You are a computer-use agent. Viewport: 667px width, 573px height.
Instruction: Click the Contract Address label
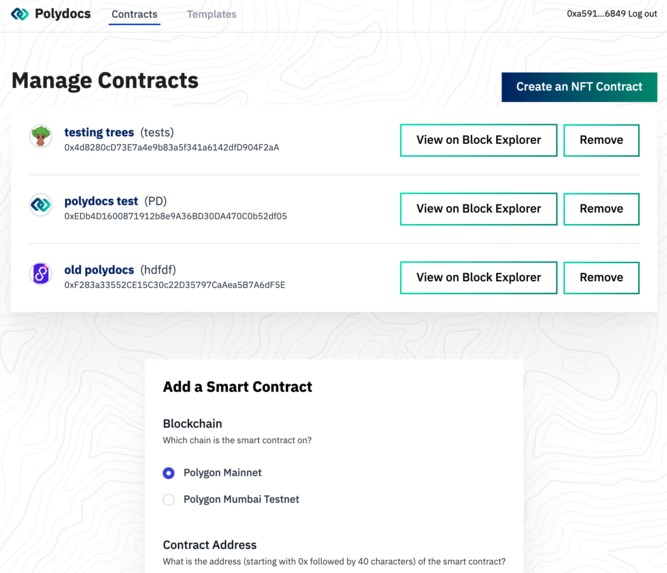coord(210,545)
